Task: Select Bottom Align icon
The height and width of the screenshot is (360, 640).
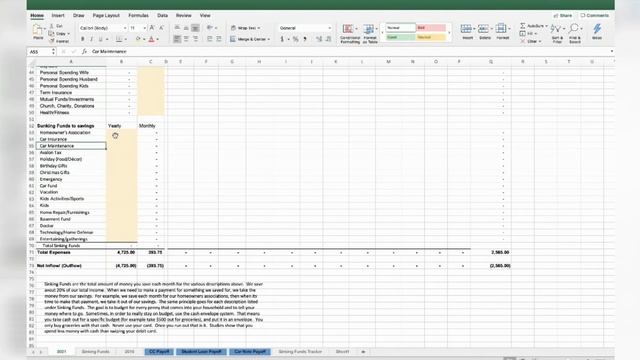Action: click(195, 28)
